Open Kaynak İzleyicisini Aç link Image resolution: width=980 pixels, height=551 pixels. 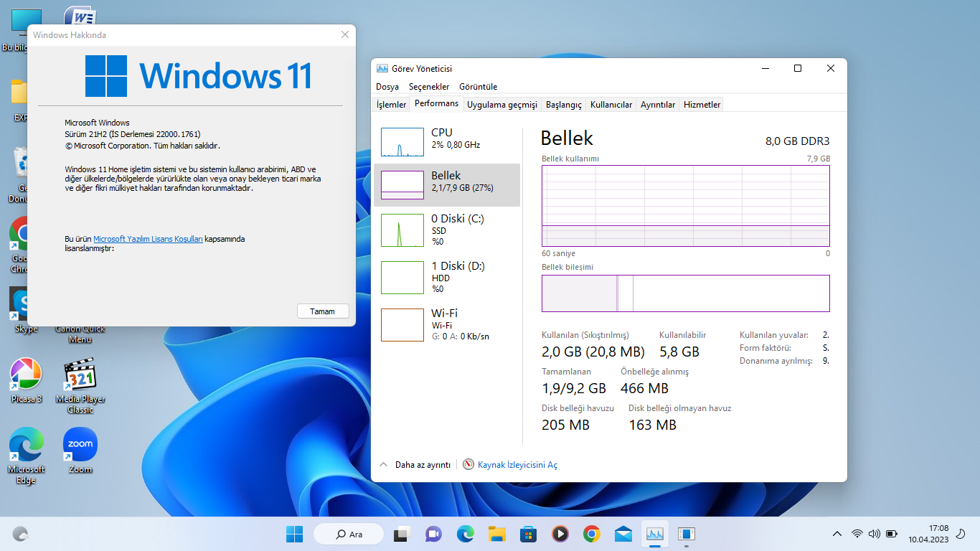517,465
